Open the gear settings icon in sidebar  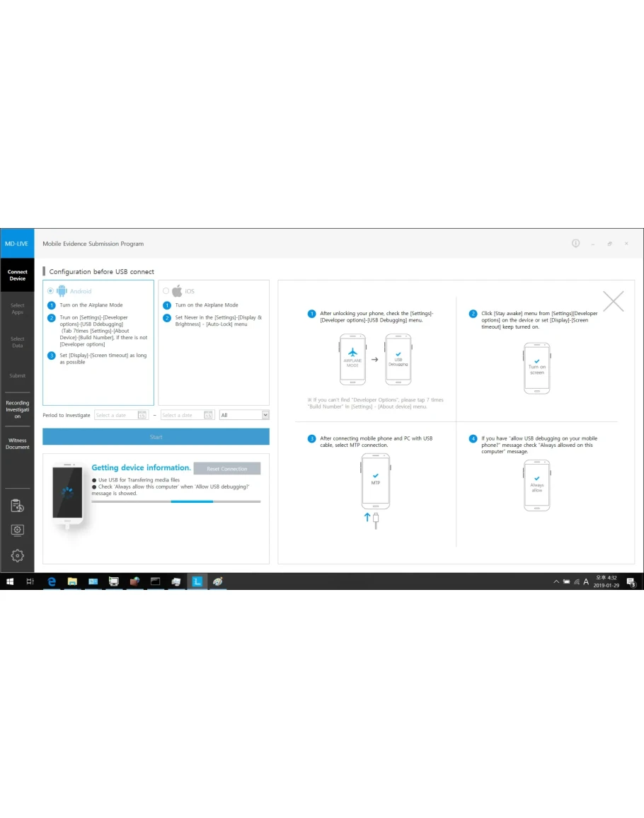[17, 556]
